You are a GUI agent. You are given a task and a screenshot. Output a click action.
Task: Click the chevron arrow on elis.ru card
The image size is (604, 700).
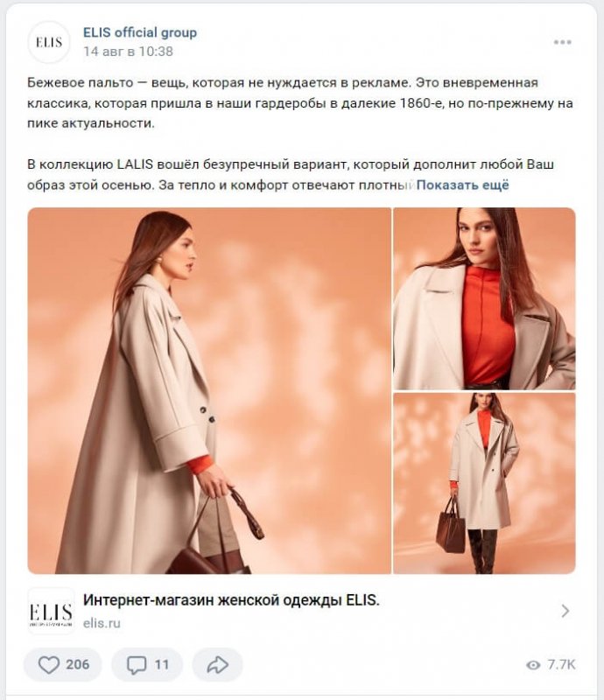pyautogui.click(x=565, y=610)
